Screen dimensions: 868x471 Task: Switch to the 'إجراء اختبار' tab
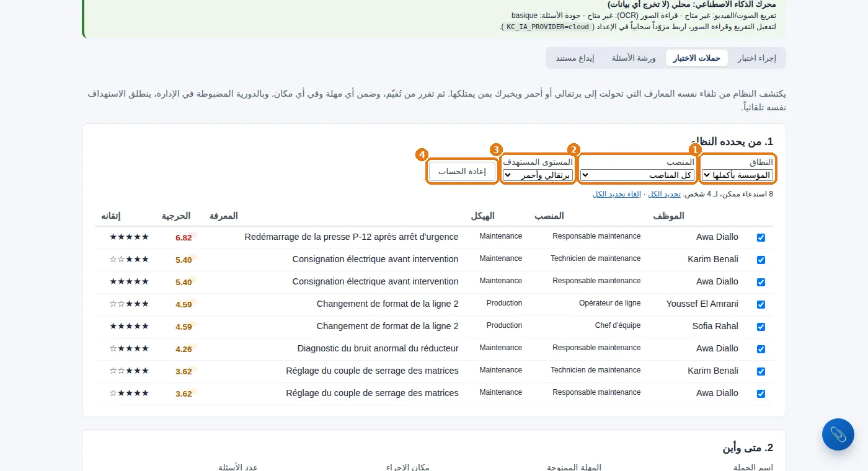coord(756,58)
